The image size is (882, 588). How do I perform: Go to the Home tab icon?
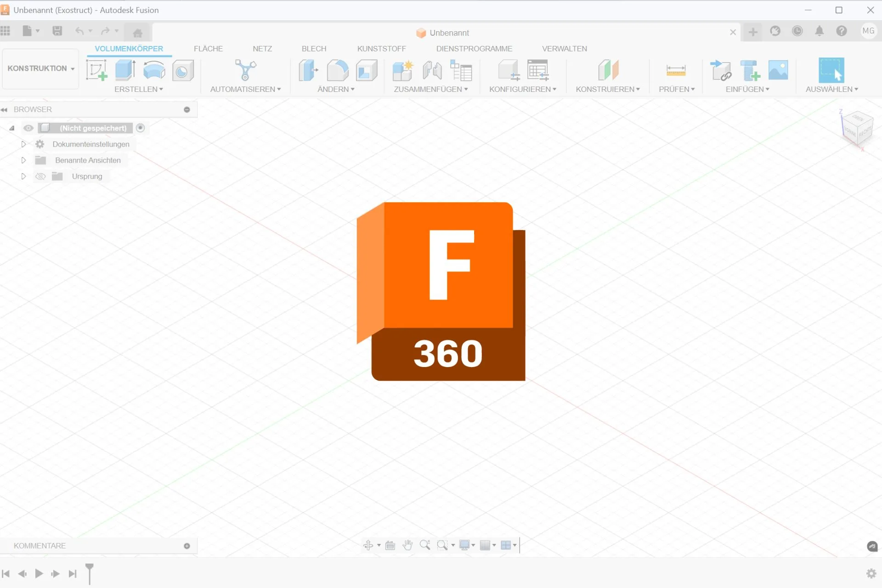click(137, 33)
